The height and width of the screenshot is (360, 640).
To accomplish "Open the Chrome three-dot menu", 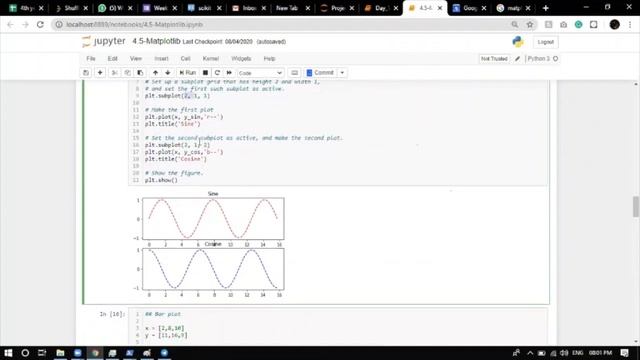I will pos(630,25).
